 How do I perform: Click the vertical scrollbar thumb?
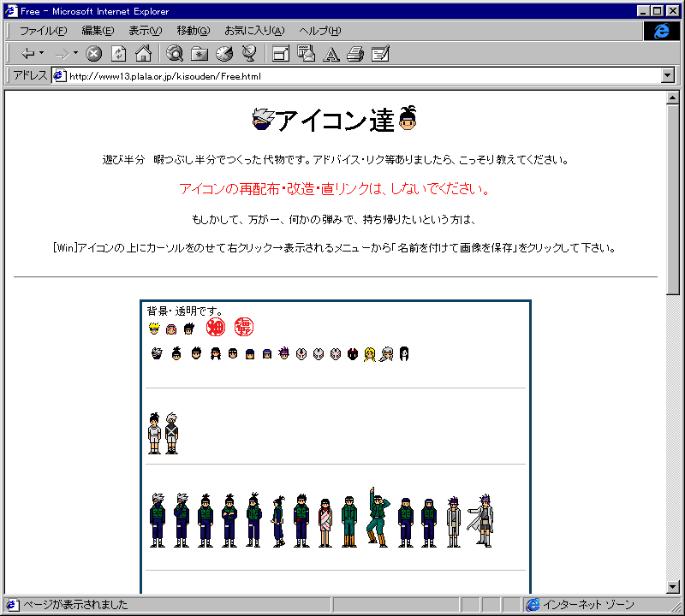673,199
